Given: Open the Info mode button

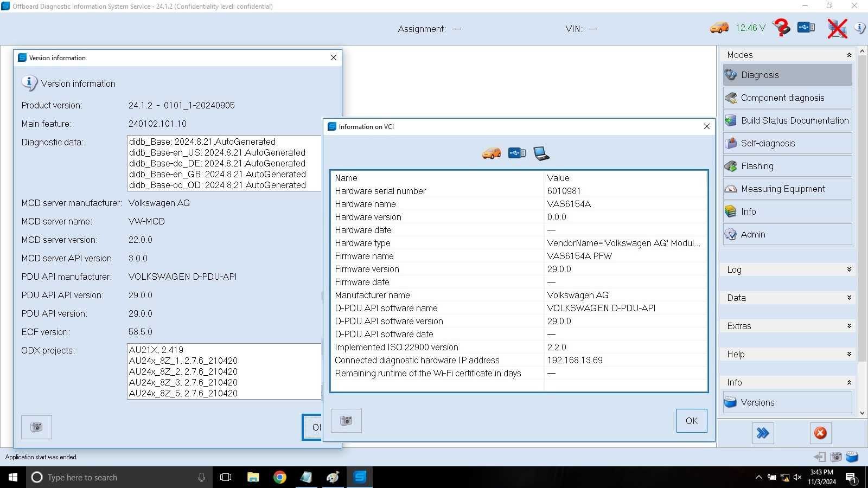Looking at the screenshot, I should 787,211.
